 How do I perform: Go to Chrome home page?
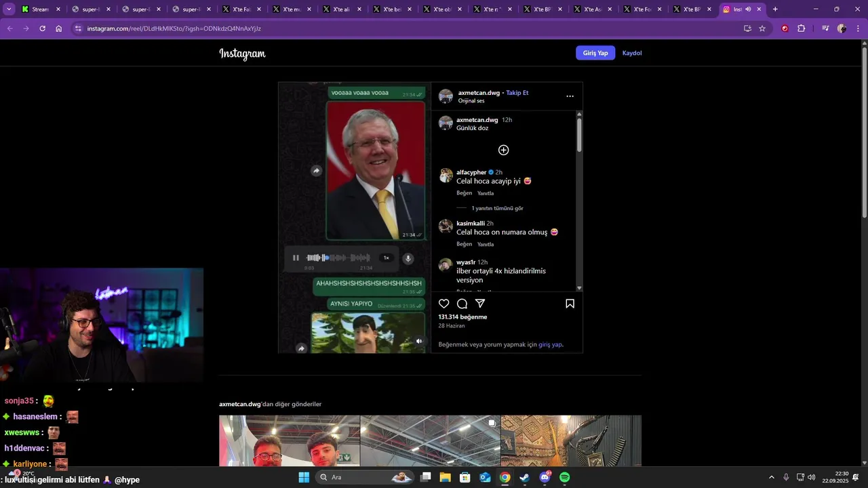coord(59,28)
